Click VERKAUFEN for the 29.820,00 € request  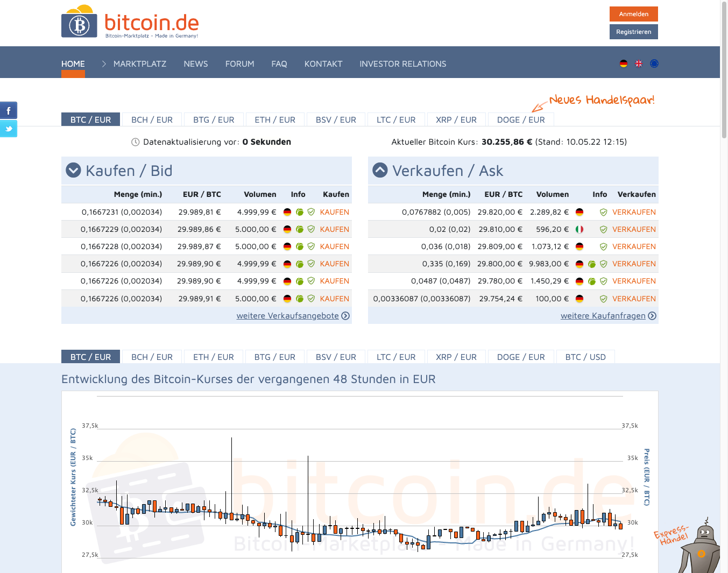point(633,212)
